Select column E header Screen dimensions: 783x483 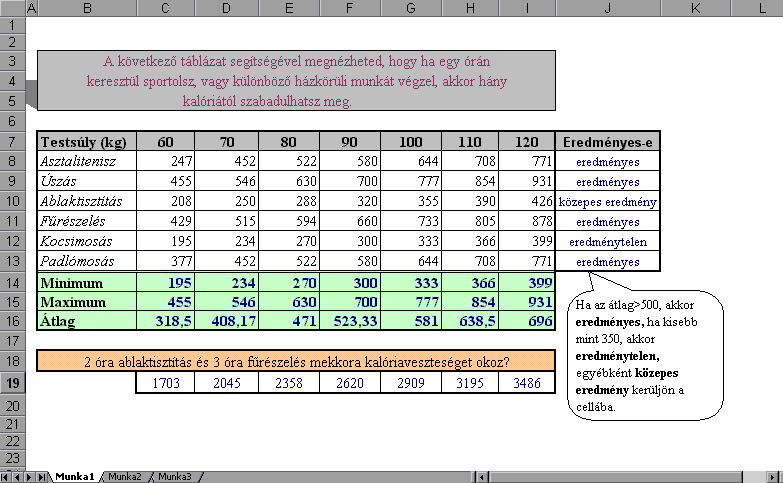click(289, 8)
